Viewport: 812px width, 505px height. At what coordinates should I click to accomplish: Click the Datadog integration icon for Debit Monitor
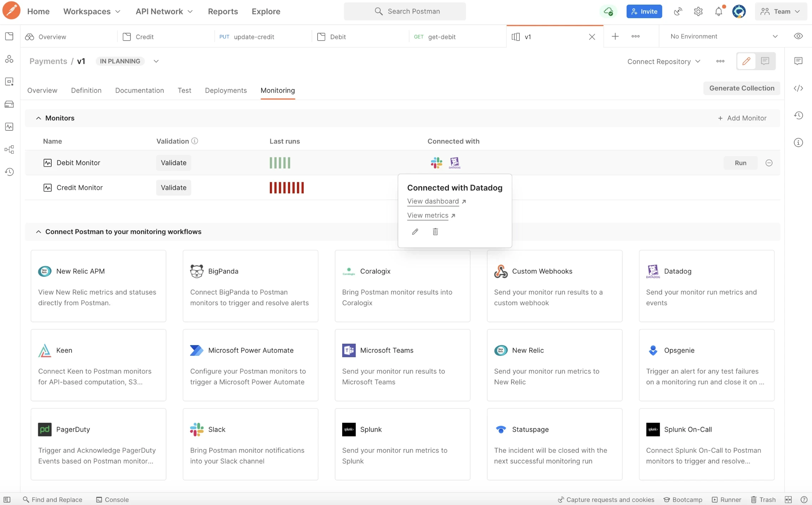pyautogui.click(x=454, y=163)
